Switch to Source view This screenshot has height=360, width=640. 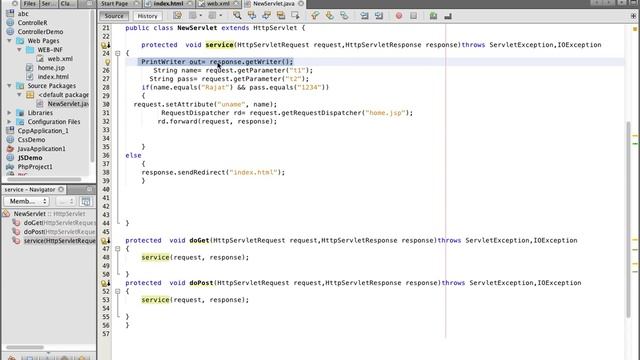pos(114,16)
